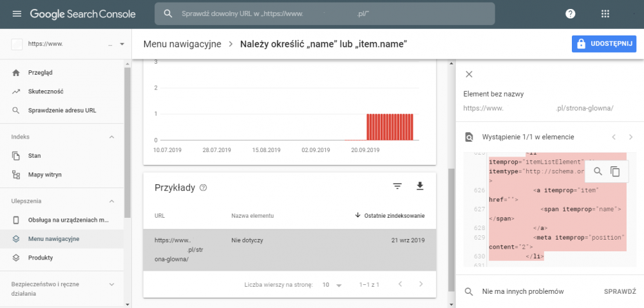Close the Element bez nazwy panel
Screen dimensions: 644x308
(x=469, y=74)
